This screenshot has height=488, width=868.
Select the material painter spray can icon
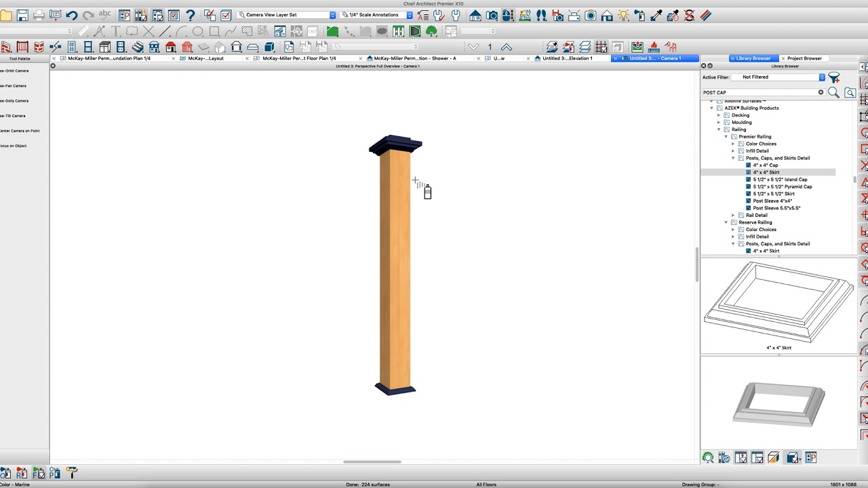(x=639, y=15)
